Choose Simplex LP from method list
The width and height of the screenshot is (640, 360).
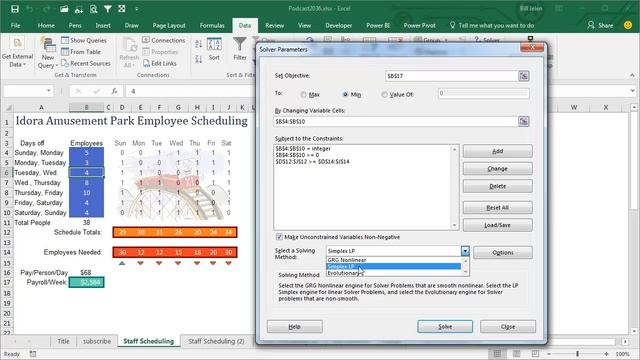(x=393, y=267)
